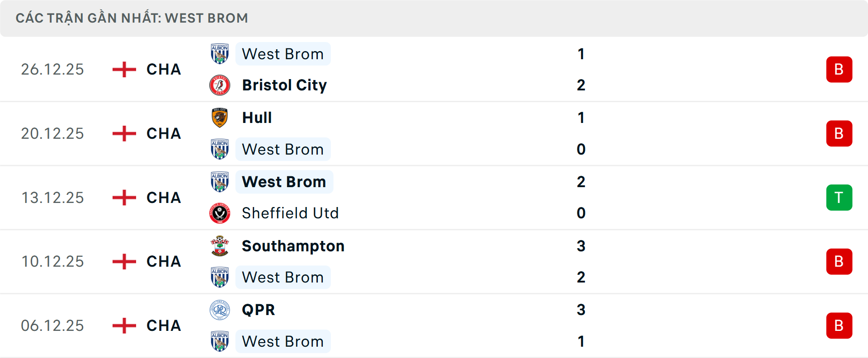Open the CHA competition label on the first row
Image resolution: width=868 pixels, height=358 pixels.
coord(163,69)
